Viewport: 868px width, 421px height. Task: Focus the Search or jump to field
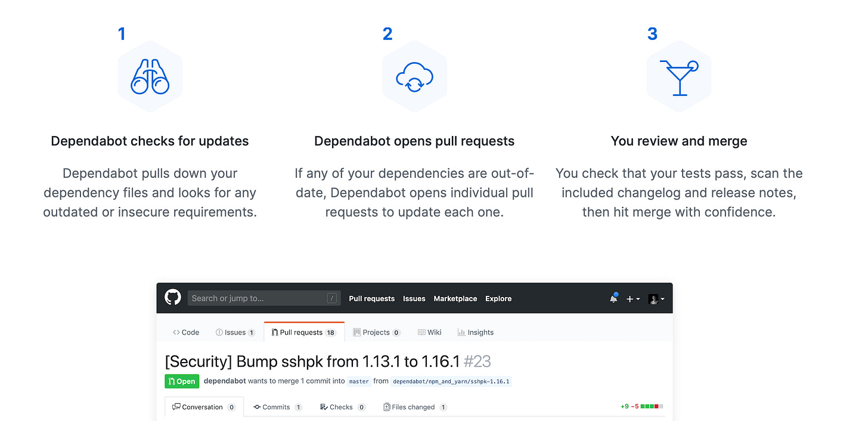point(264,298)
